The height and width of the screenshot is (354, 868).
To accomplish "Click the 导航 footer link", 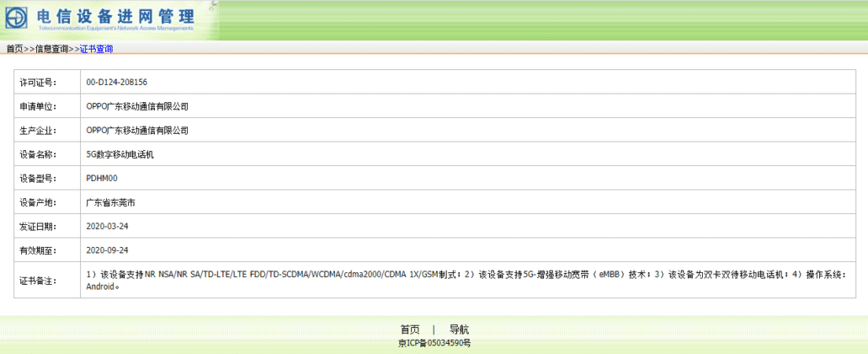I will point(460,329).
